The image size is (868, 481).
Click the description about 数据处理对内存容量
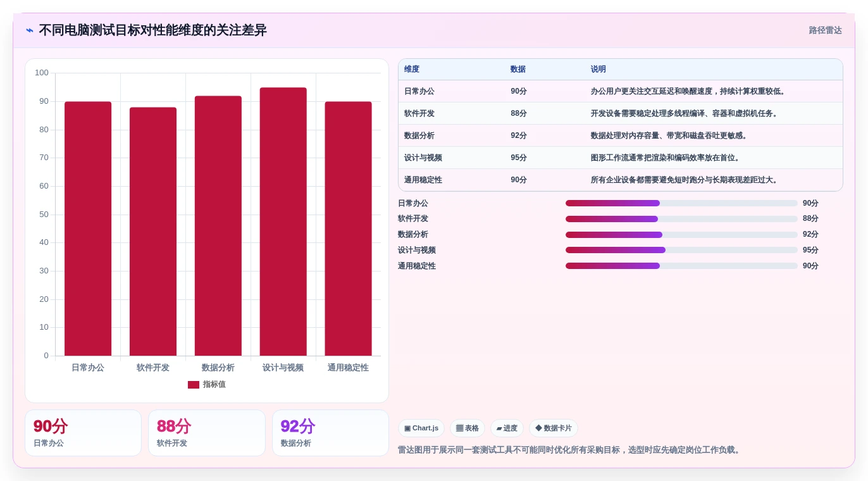coord(670,135)
